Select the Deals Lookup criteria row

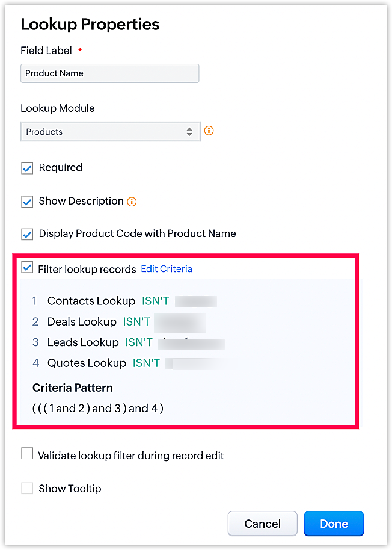click(x=119, y=322)
